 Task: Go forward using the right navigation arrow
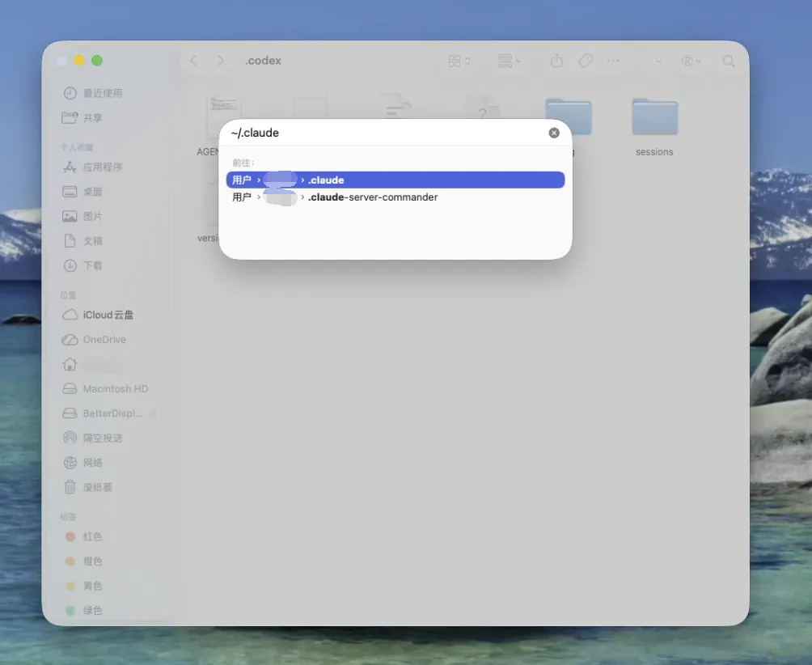pyautogui.click(x=220, y=61)
